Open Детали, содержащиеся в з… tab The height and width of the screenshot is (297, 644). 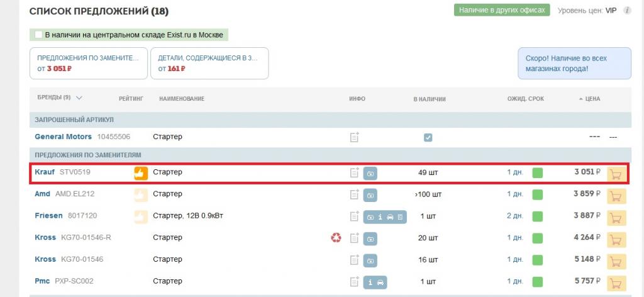[209, 64]
